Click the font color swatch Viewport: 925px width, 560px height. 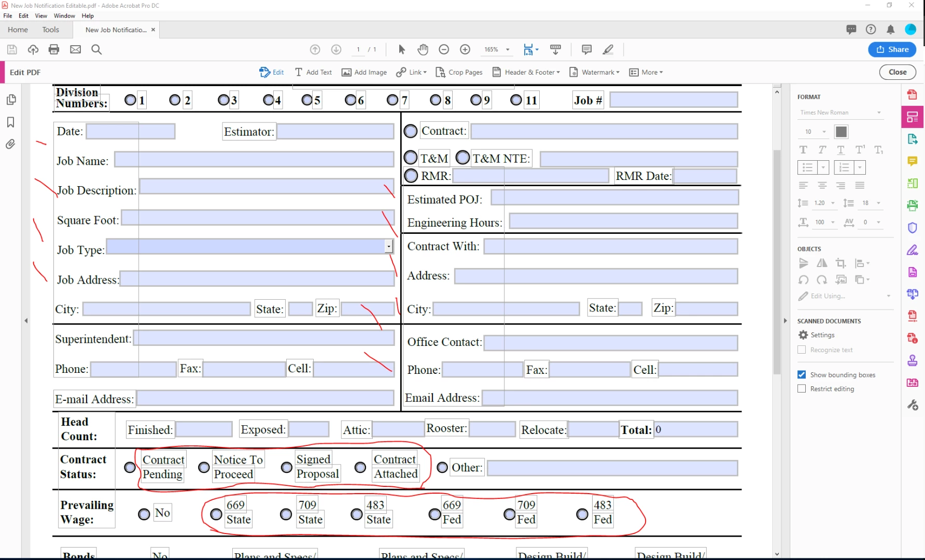pos(841,132)
